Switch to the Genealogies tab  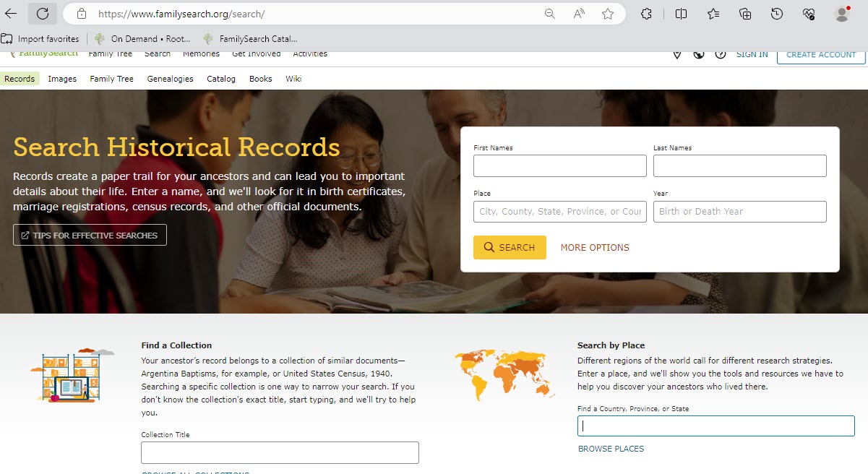[171, 79]
